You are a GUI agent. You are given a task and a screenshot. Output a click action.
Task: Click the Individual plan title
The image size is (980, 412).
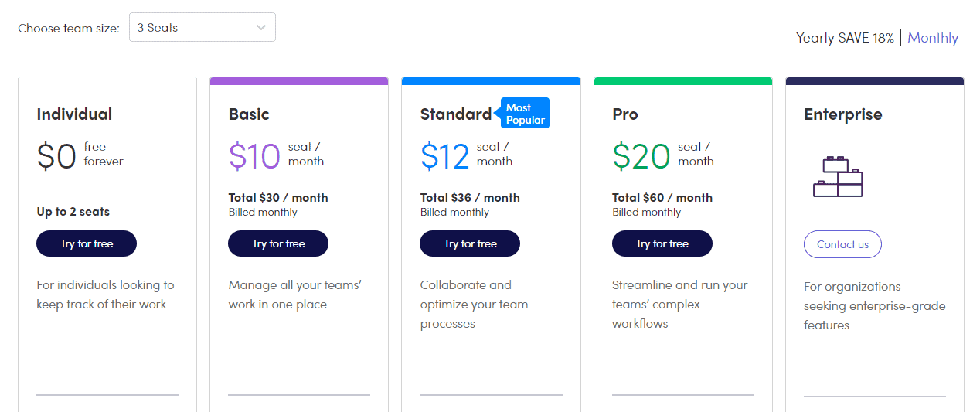coord(74,114)
